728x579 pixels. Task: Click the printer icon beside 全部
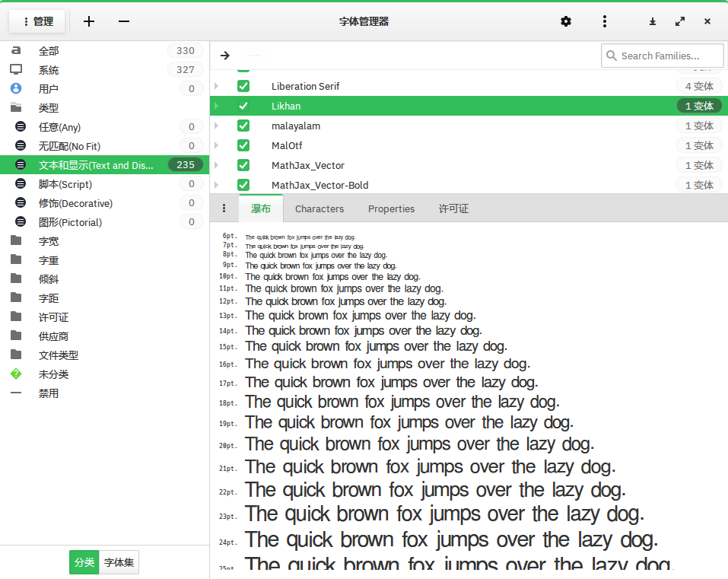[16, 51]
